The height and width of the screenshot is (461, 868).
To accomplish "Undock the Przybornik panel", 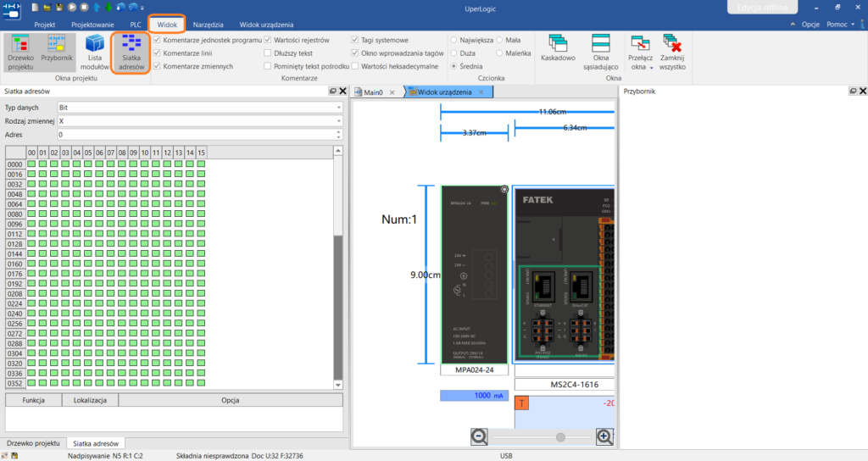I will pos(853,92).
